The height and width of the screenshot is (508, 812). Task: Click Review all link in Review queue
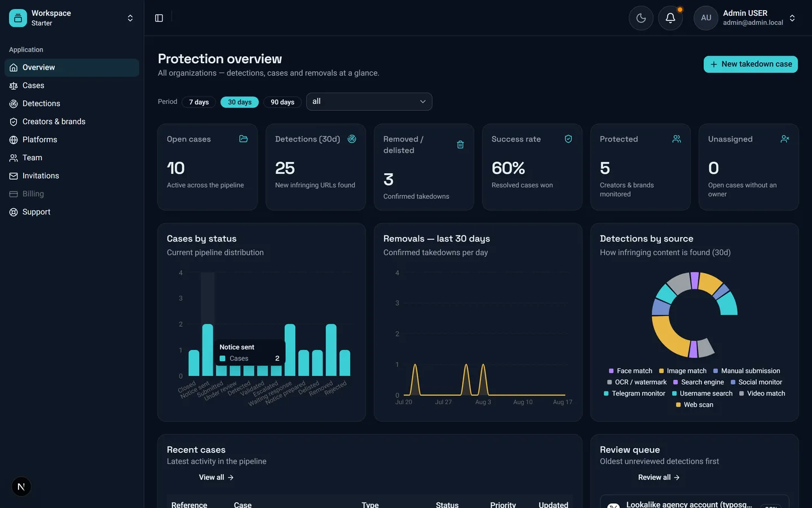tap(659, 478)
